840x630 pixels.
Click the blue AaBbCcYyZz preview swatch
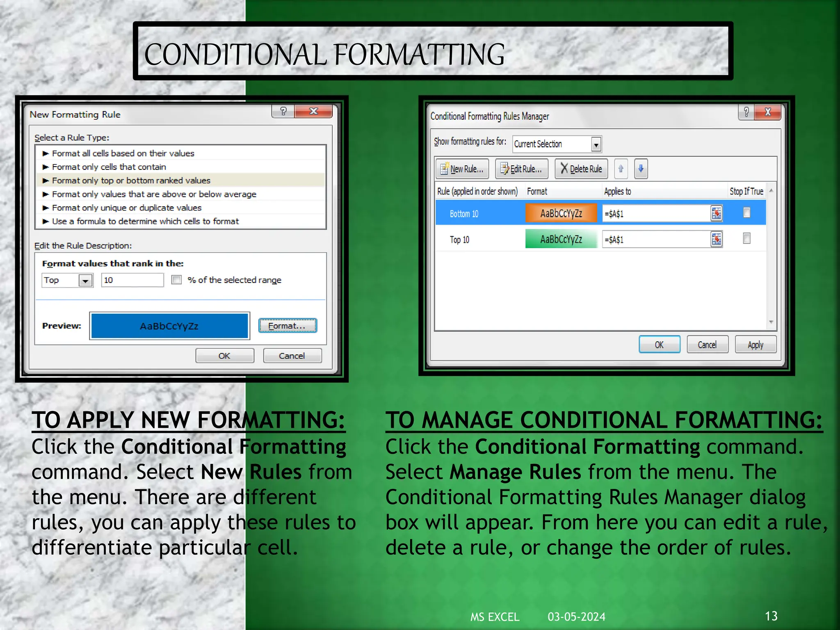click(x=169, y=326)
